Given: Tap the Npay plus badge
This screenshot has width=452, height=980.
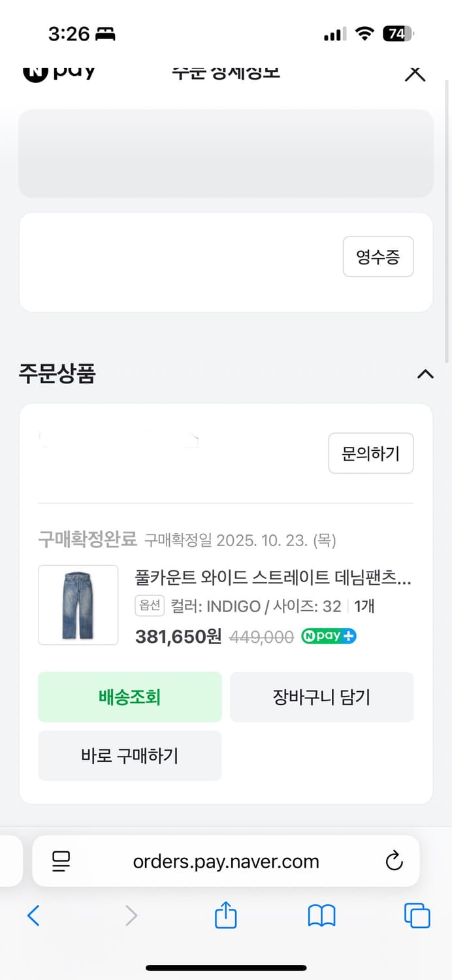Looking at the screenshot, I should click(x=329, y=636).
